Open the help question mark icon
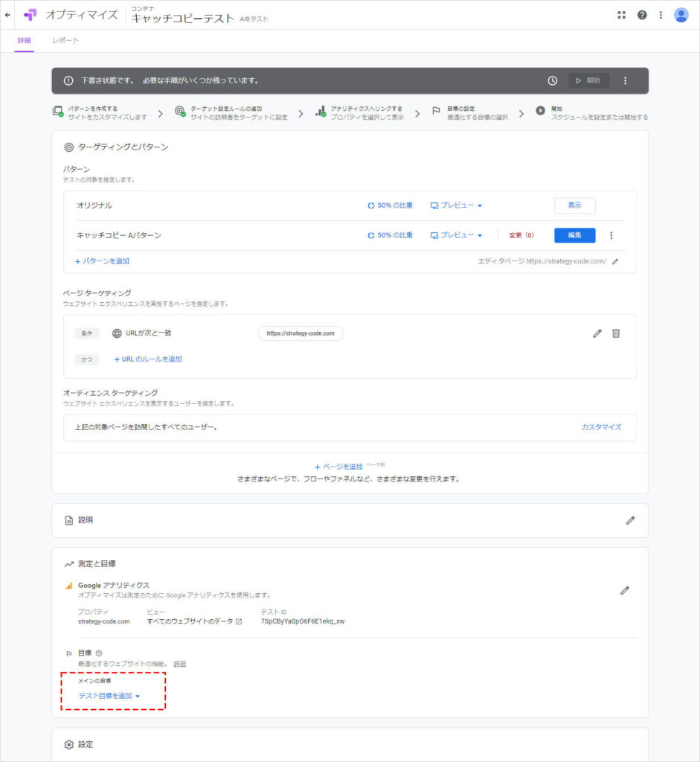The height and width of the screenshot is (762, 700). (642, 15)
